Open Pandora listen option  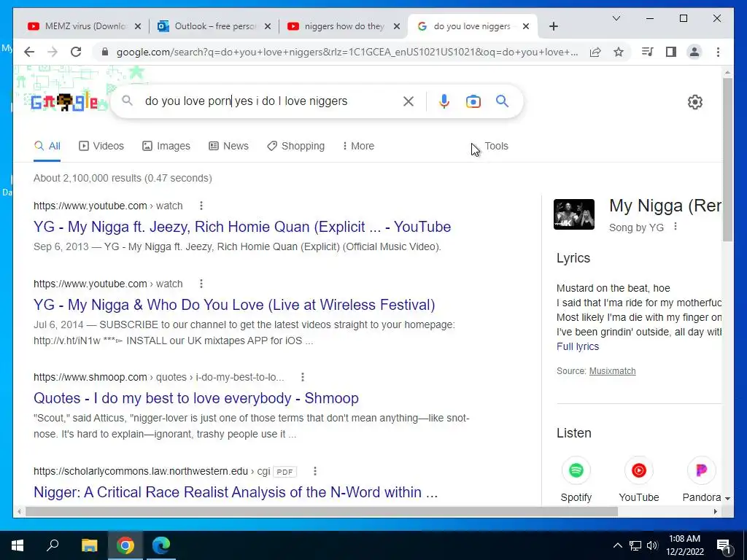701,480
